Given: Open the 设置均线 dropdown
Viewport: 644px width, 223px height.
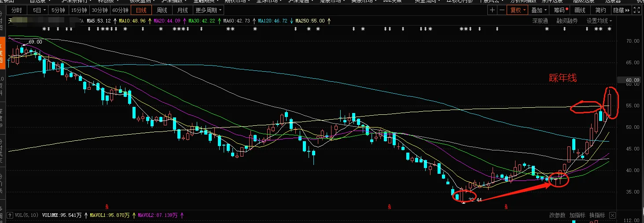Looking at the screenshot, I should (599, 21).
